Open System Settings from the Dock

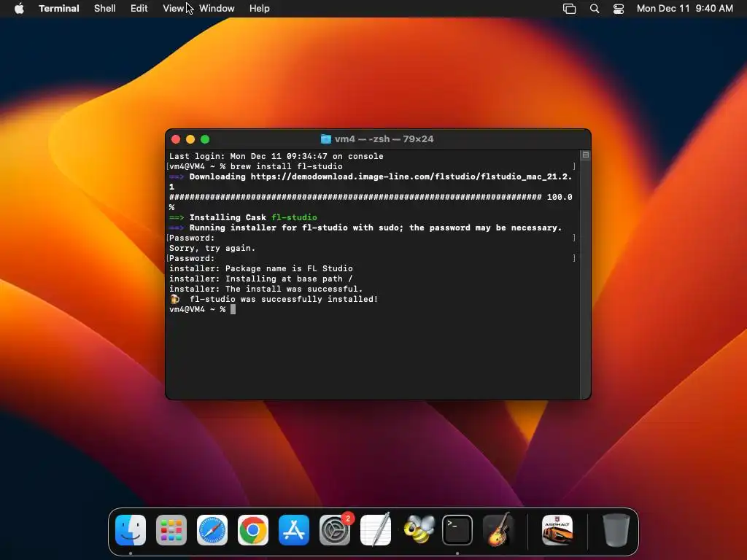[335, 530]
